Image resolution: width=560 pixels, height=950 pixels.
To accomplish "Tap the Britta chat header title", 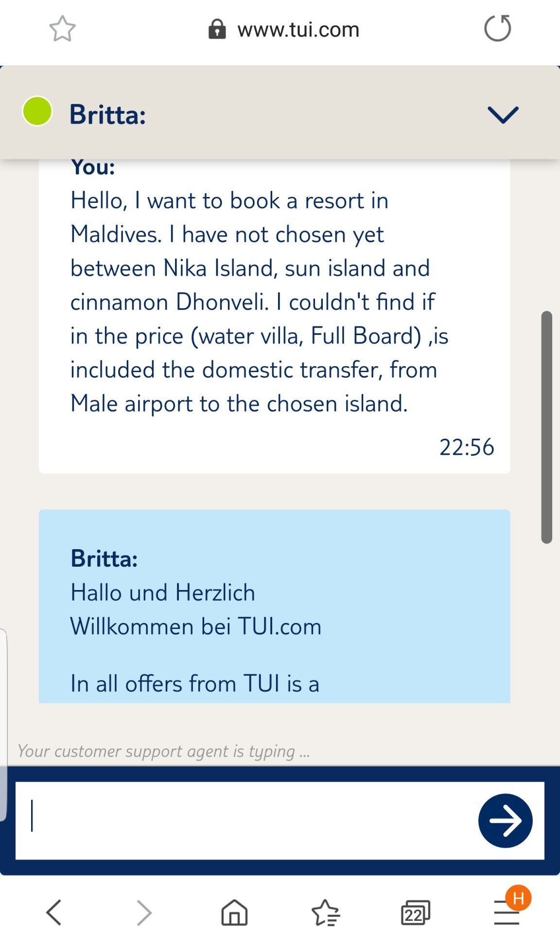I will click(x=108, y=115).
